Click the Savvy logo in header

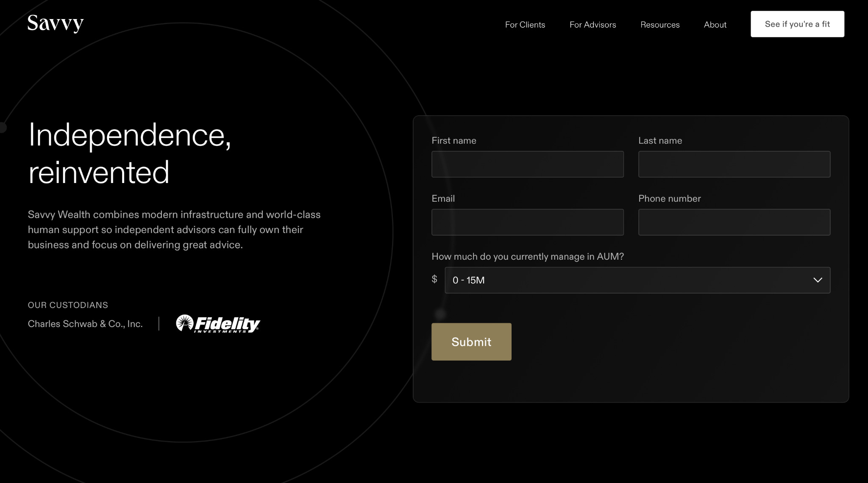[x=56, y=23]
